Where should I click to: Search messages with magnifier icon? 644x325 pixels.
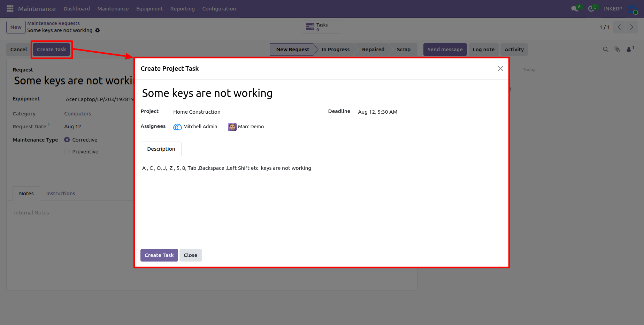[x=606, y=50]
